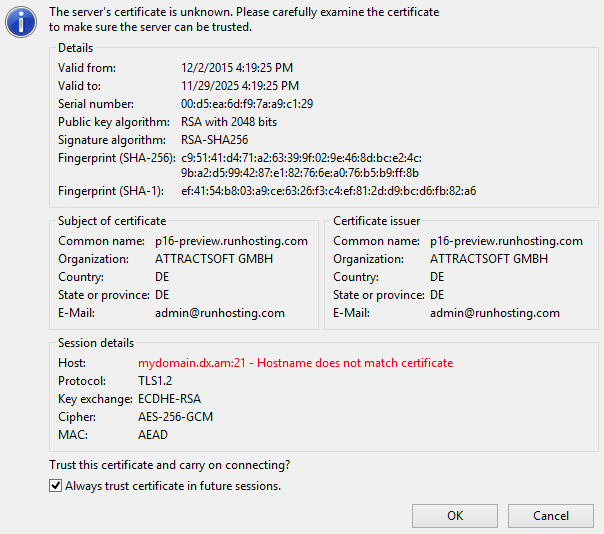
Task: Click the RSA-SHA256 signature algorithm value
Action: (214, 140)
